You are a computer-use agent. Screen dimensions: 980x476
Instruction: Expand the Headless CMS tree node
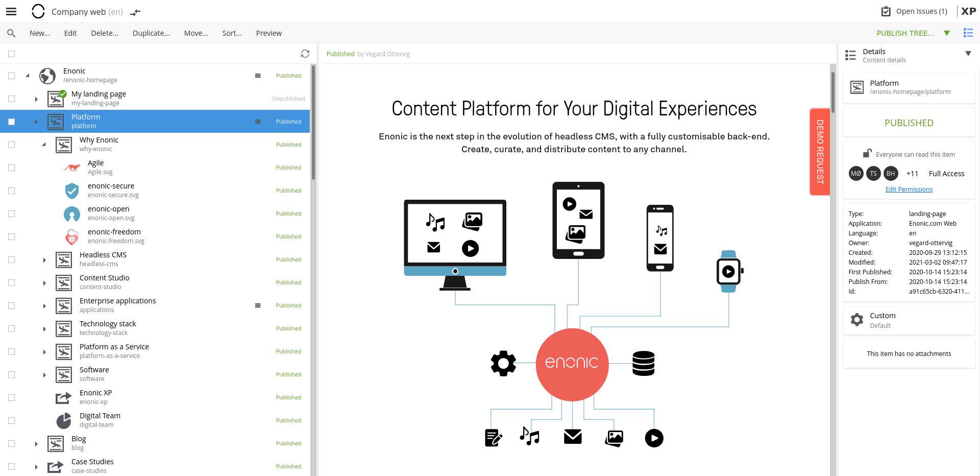(x=44, y=260)
